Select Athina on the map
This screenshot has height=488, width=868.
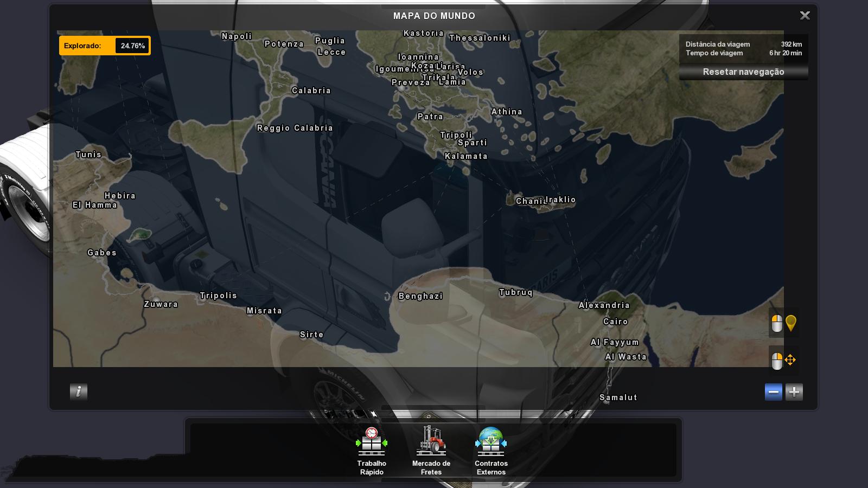[x=507, y=112]
